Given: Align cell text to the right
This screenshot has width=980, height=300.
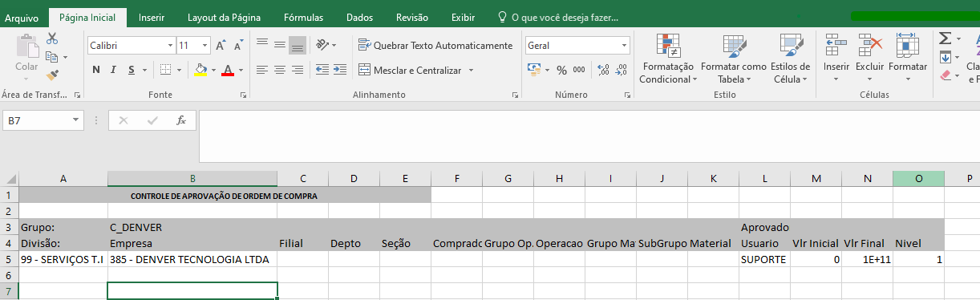Looking at the screenshot, I should point(297,70).
